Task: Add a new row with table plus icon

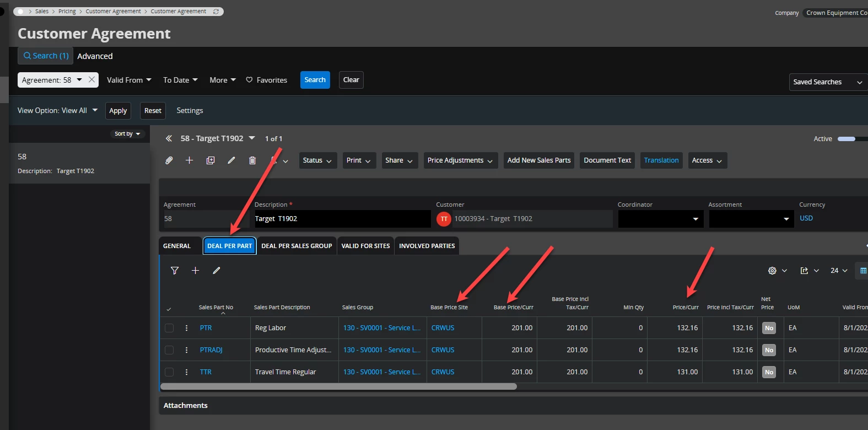Action: point(195,271)
